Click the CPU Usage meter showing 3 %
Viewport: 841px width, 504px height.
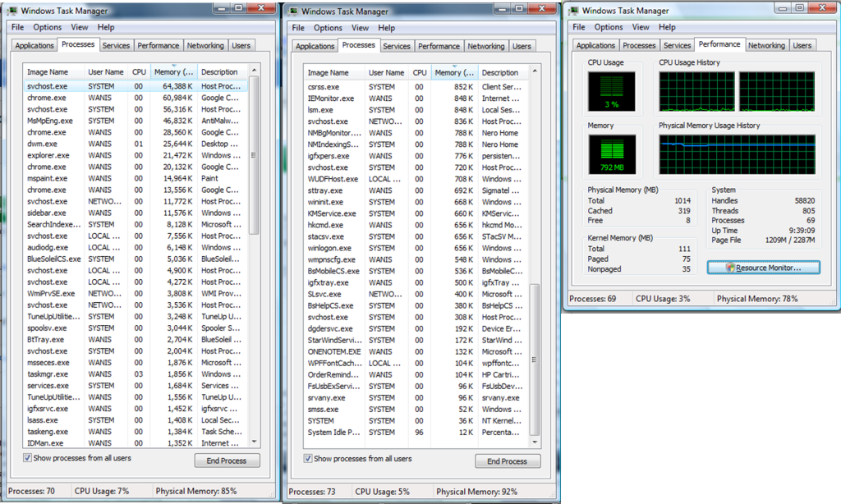point(611,92)
